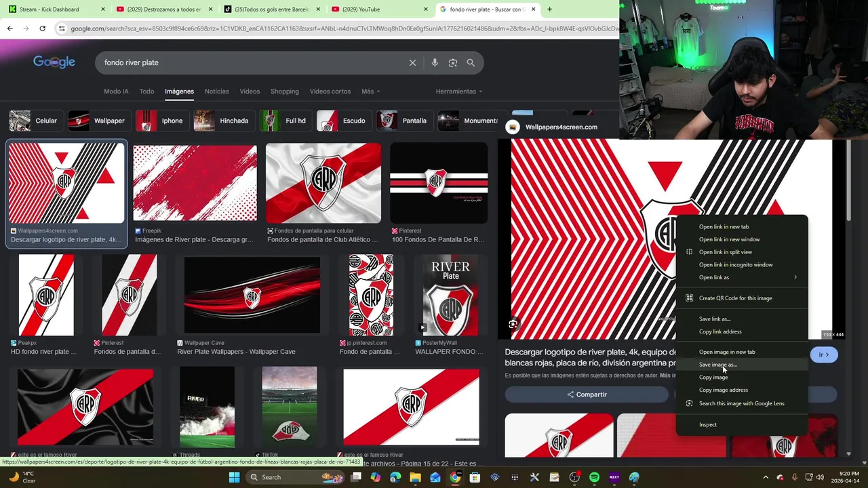Submit search with the magnifier icon
This screenshot has width=868, height=488.
pos(471,62)
